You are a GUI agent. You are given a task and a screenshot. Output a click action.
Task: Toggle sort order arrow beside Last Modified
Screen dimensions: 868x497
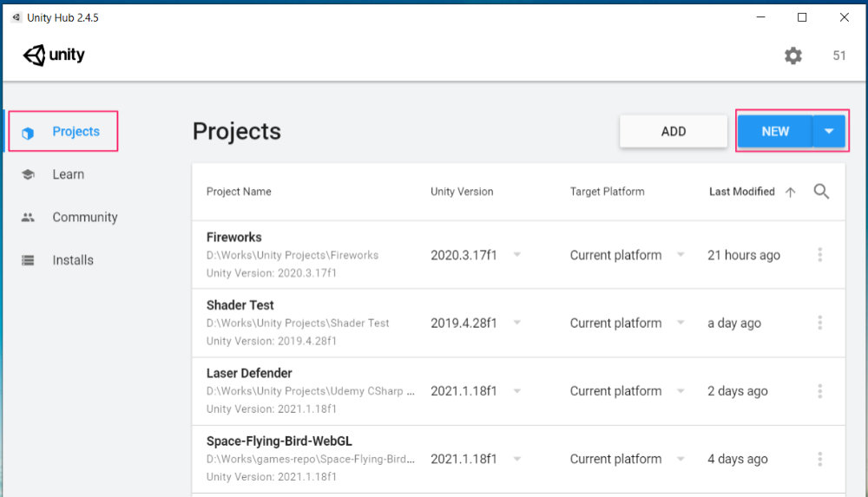click(x=790, y=193)
